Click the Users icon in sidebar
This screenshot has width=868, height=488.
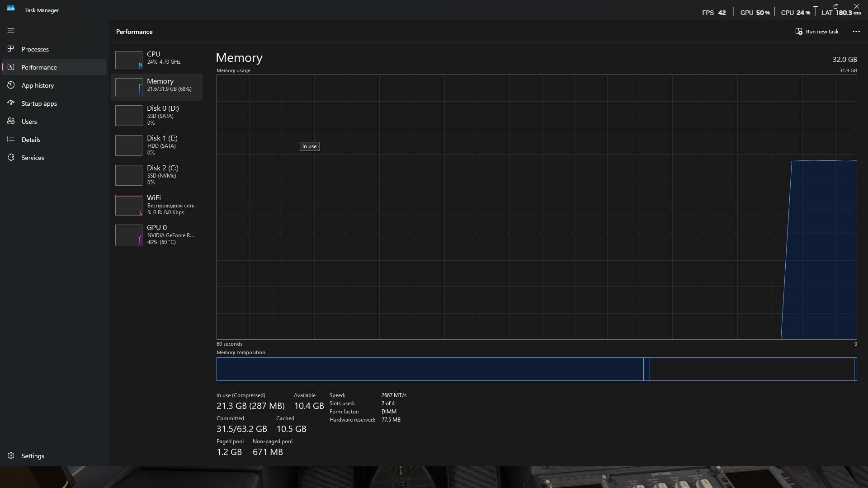(x=11, y=121)
